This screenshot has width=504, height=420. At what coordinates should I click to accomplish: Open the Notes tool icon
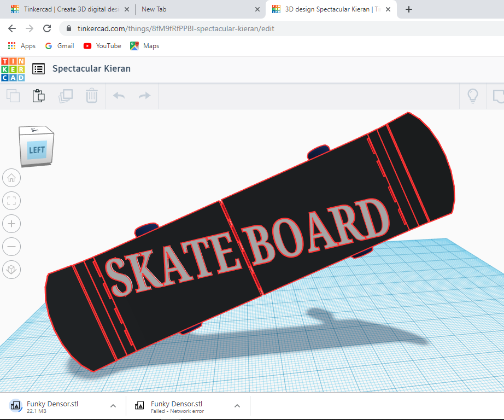(498, 96)
